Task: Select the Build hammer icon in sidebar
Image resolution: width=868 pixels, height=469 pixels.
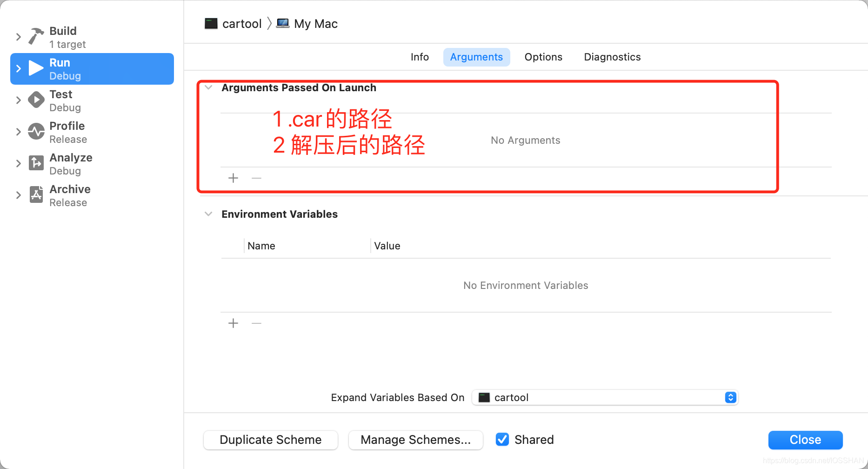Action: tap(35, 36)
